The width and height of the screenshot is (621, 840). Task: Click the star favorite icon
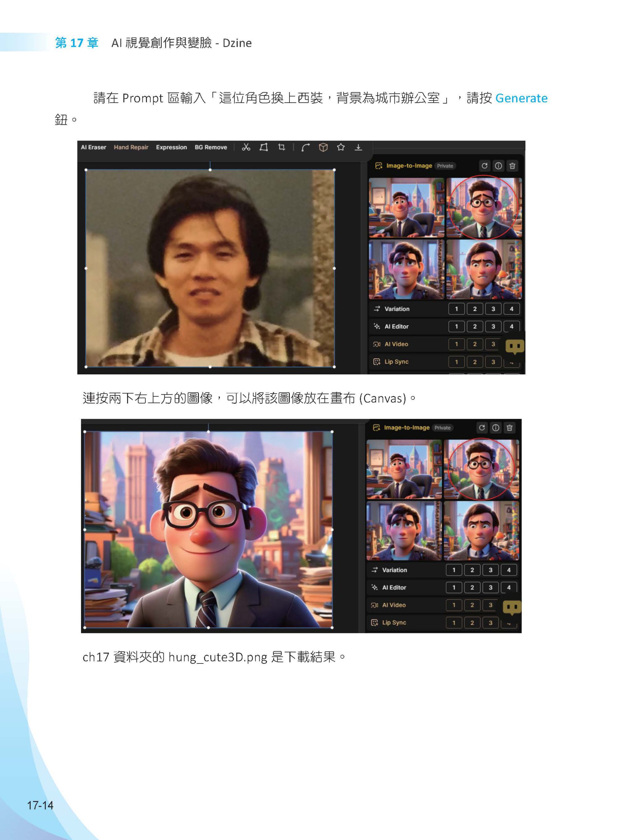click(341, 147)
